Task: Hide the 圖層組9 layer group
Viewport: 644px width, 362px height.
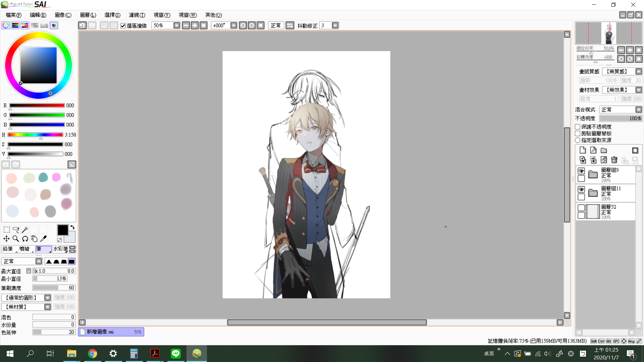Action: click(581, 171)
